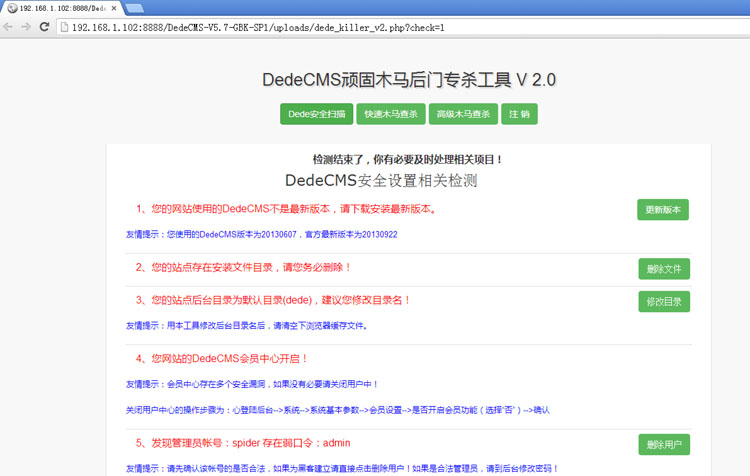Click warning 3 about default 后台目录 (dede)
This screenshot has width=750, height=476.
click(x=274, y=300)
